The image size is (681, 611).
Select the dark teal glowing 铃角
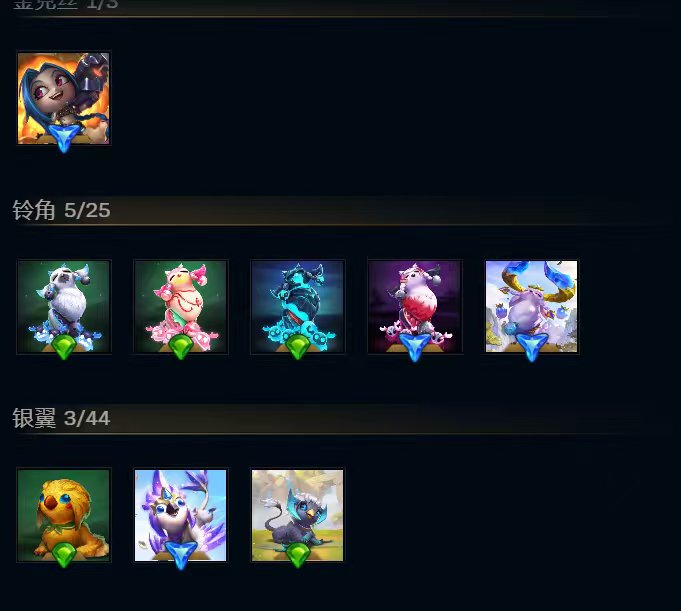tap(298, 307)
